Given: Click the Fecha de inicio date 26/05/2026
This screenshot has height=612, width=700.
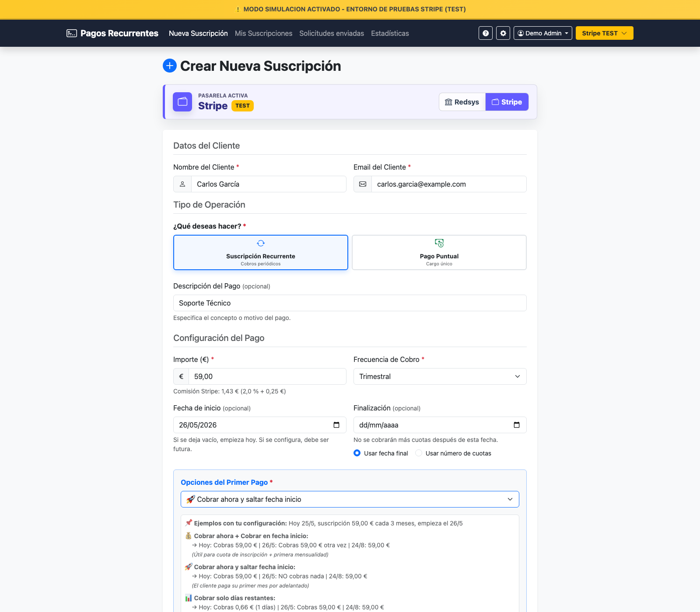Looking at the screenshot, I should point(260,425).
